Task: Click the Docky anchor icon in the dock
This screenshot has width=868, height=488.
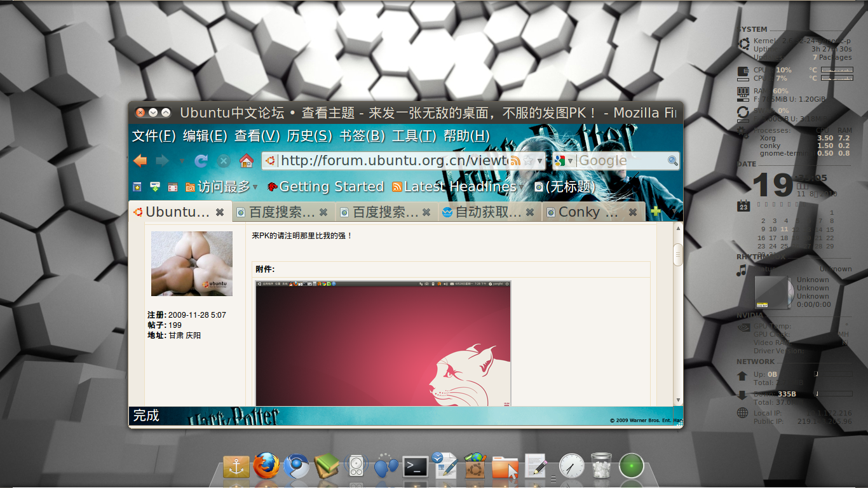Action: 236,466
